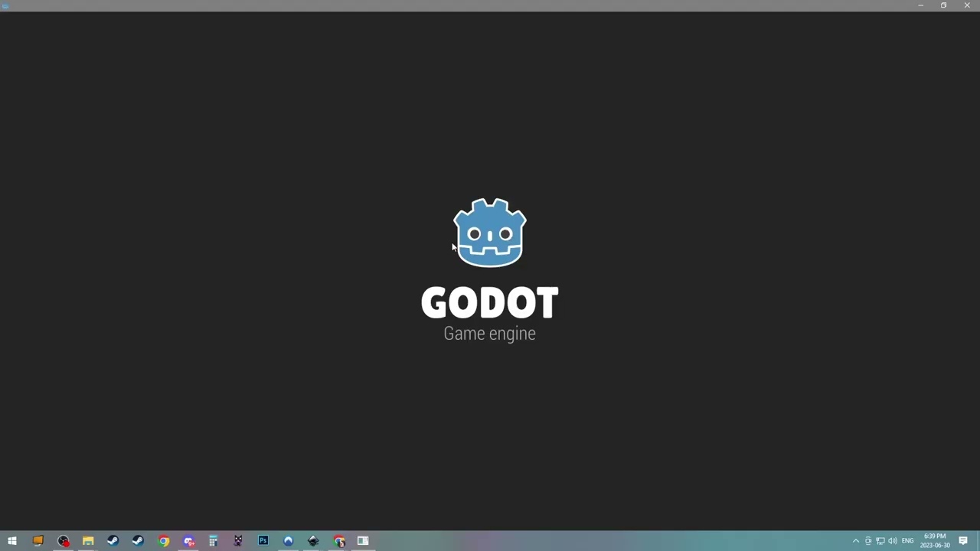
Task: Open the Windows Start menu
Action: tap(12, 541)
